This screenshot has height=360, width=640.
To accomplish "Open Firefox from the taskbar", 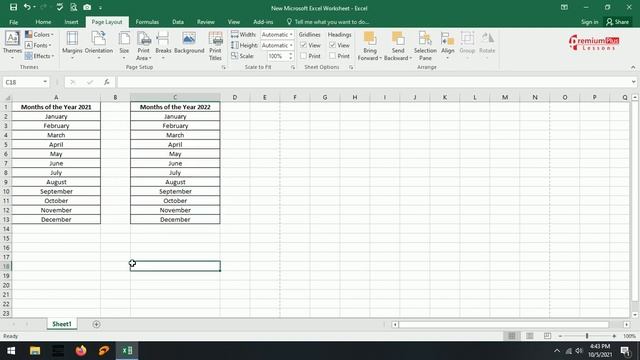I will coord(81,351).
